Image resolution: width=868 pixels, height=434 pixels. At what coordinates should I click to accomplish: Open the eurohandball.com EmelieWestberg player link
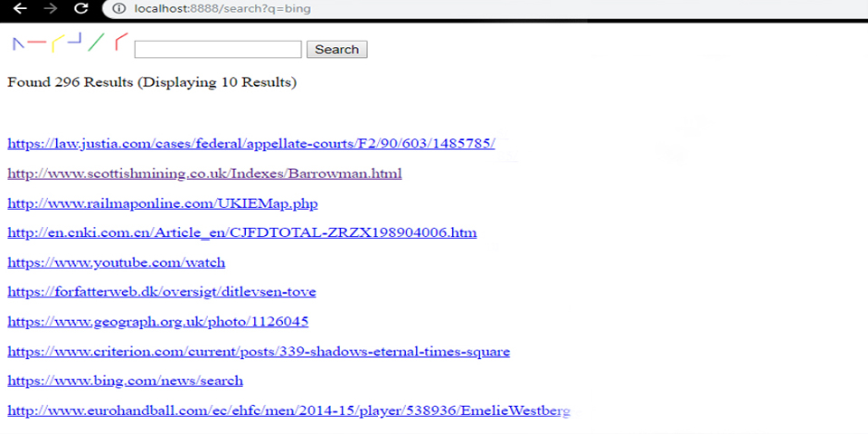288,411
